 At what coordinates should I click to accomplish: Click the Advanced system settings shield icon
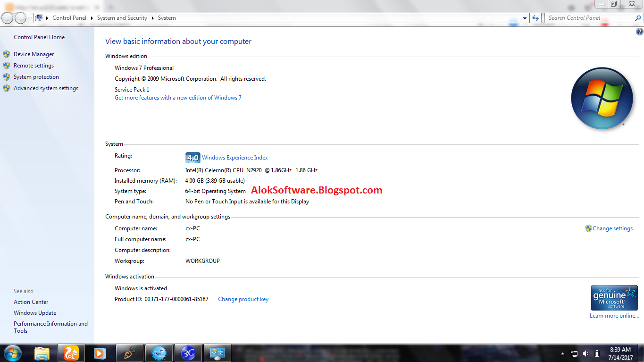click(x=7, y=88)
